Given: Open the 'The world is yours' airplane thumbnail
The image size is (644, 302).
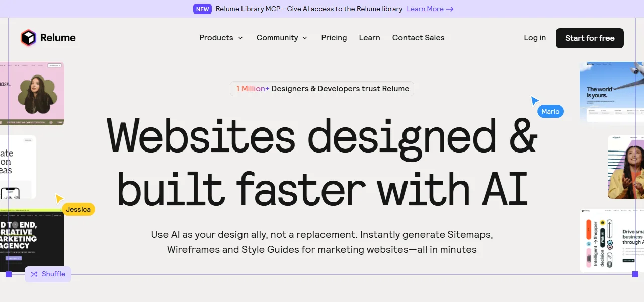Looking at the screenshot, I should pos(612,92).
